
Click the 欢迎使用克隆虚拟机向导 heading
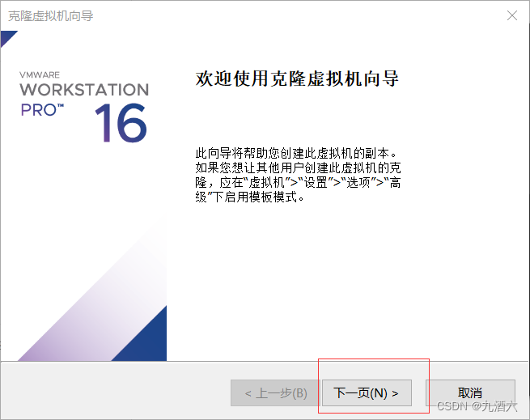pos(297,78)
